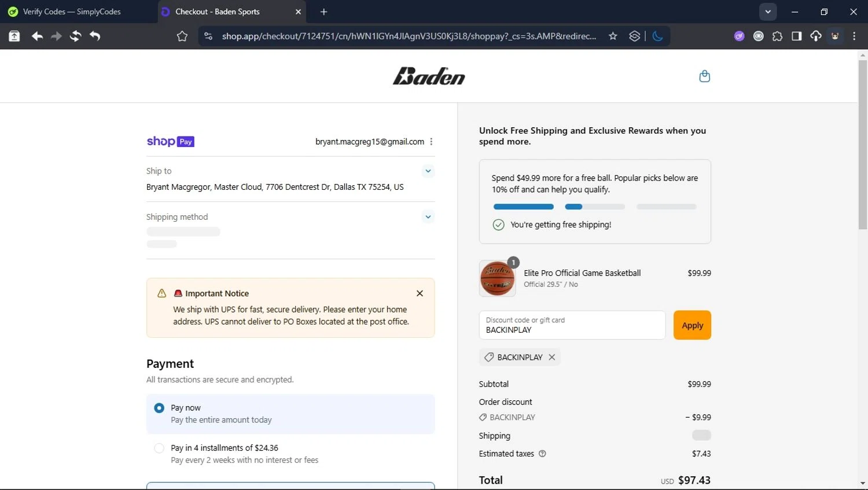The width and height of the screenshot is (868, 490).
Task: Click the discount code input field
Action: tap(572, 325)
